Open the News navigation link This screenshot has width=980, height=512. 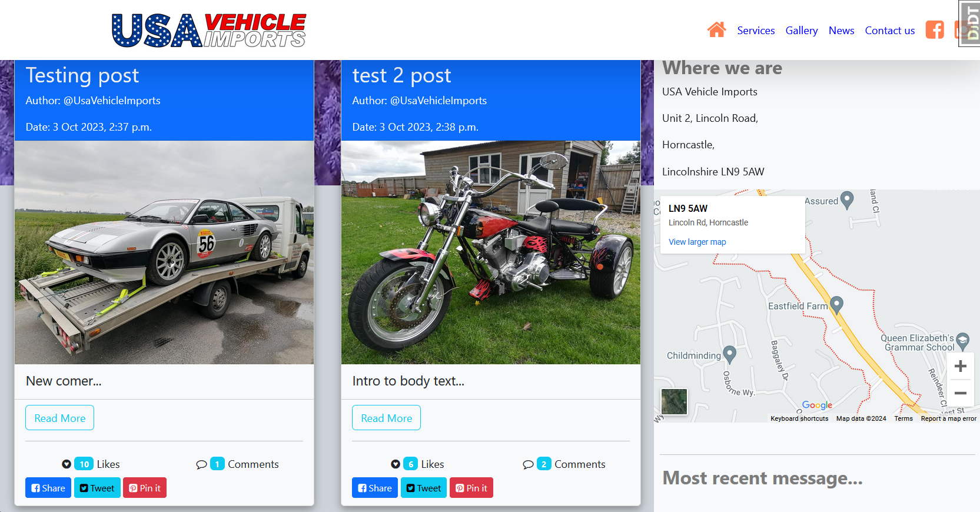pos(841,31)
